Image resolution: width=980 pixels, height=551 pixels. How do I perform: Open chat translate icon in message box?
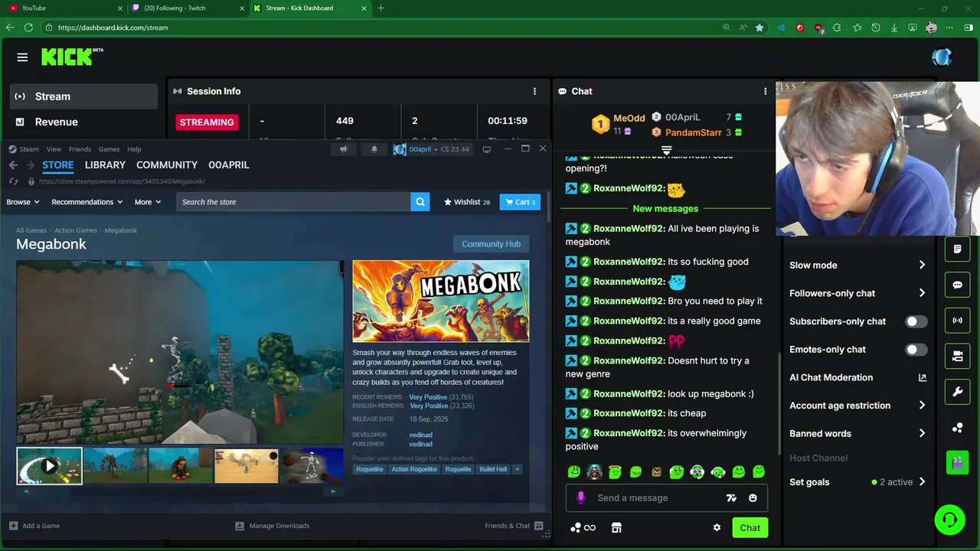pyautogui.click(x=731, y=497)
